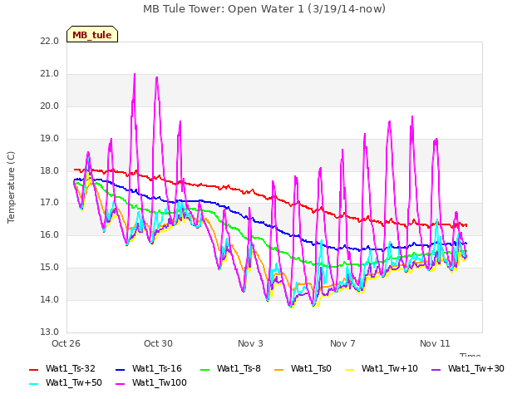Click the 14.0 y-axis tick label
532x399 pixels.
pyautogui.click(x=50, y=299)
